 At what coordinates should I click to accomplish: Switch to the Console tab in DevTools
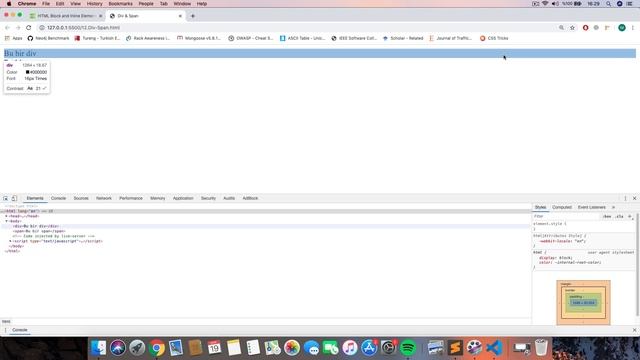[58, 198]
